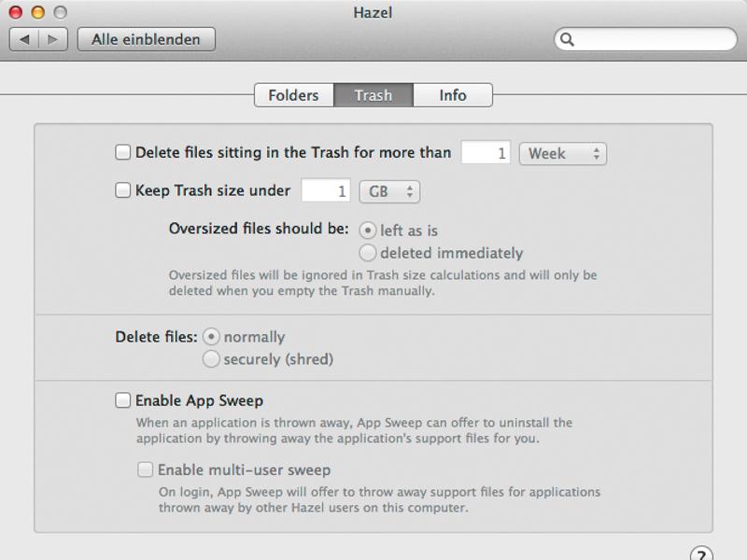Open the Info tab
Viewport: 747px width, 560px height.
453,95
